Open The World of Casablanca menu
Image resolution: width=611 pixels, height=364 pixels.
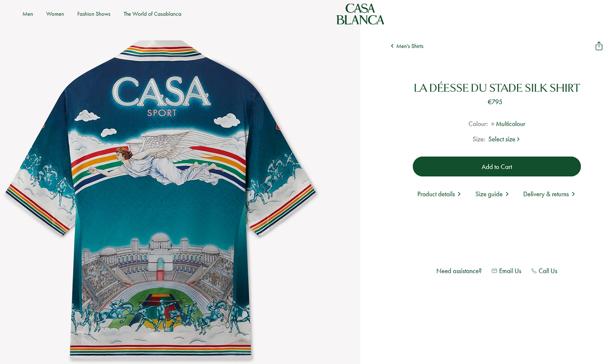click(x=152, y=14)
